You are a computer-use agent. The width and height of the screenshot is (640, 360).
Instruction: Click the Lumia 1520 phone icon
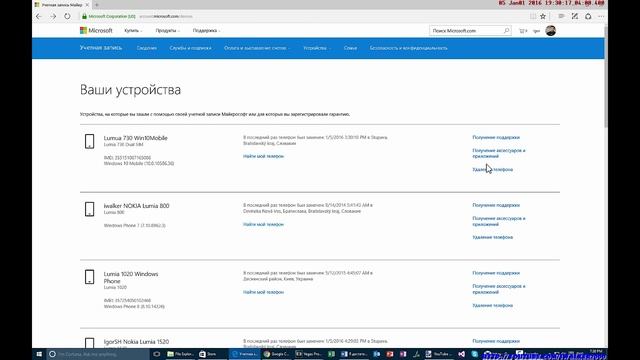(x=89, y=343)
